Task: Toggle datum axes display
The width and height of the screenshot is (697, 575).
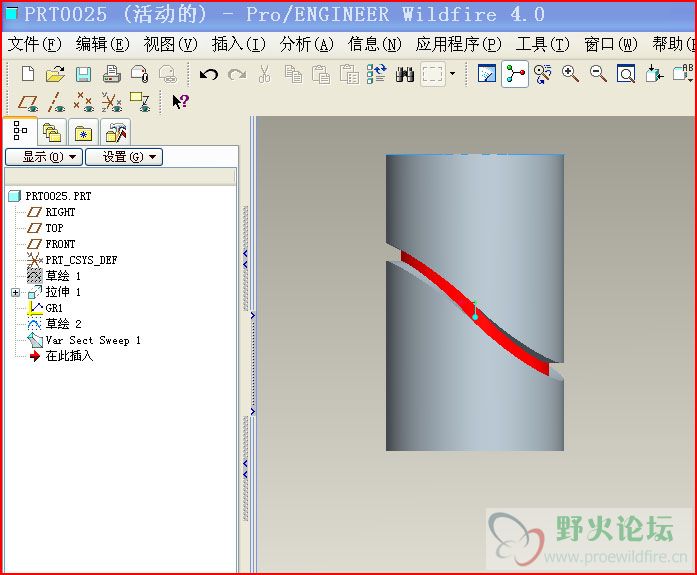Action: 56,102
